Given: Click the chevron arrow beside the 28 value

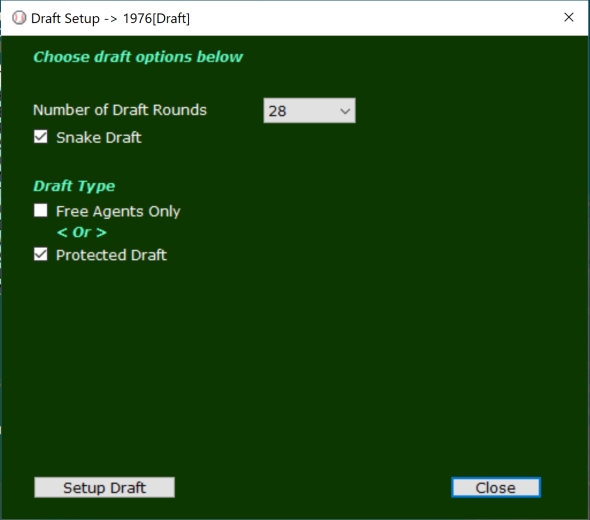Looking at the screenshot, I should tap(345, 111).
